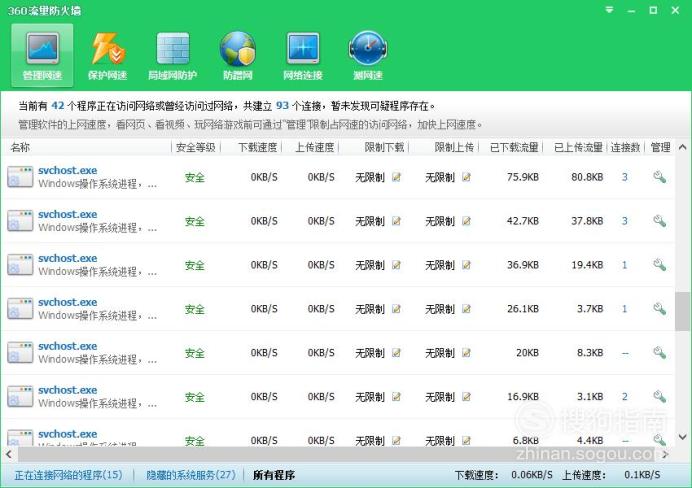Sort by 安全等级 column header
This screenshot has height=488, width=692.
196,147
